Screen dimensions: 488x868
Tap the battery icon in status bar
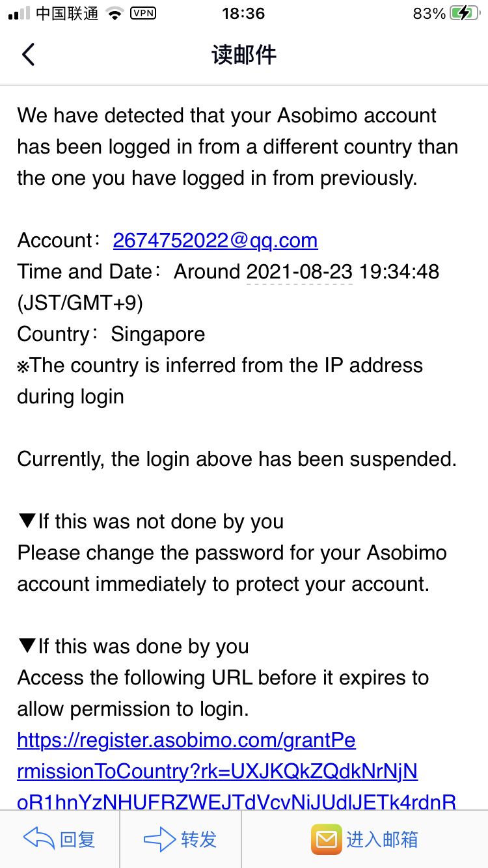point(465,13)
